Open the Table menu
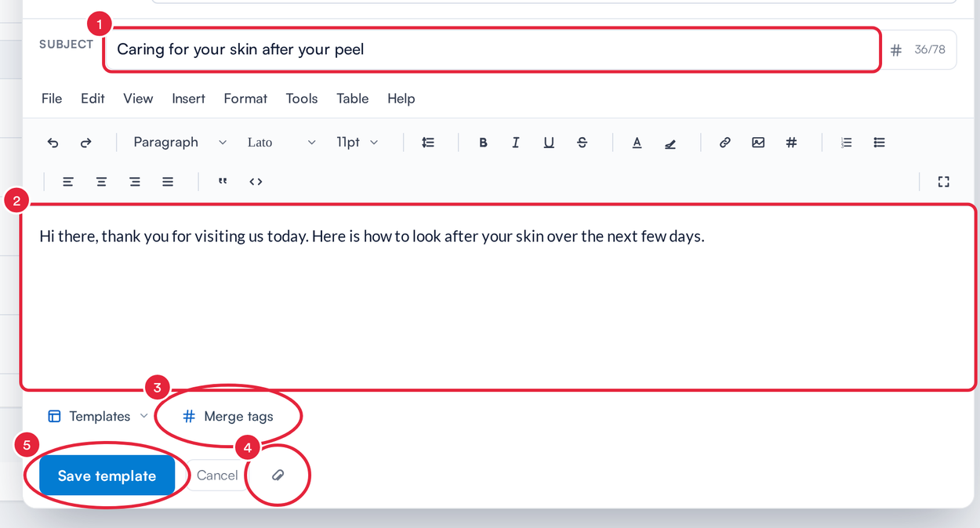Image resolution: width=980 pixels, height=528 pixels. [x=353, y=99]
